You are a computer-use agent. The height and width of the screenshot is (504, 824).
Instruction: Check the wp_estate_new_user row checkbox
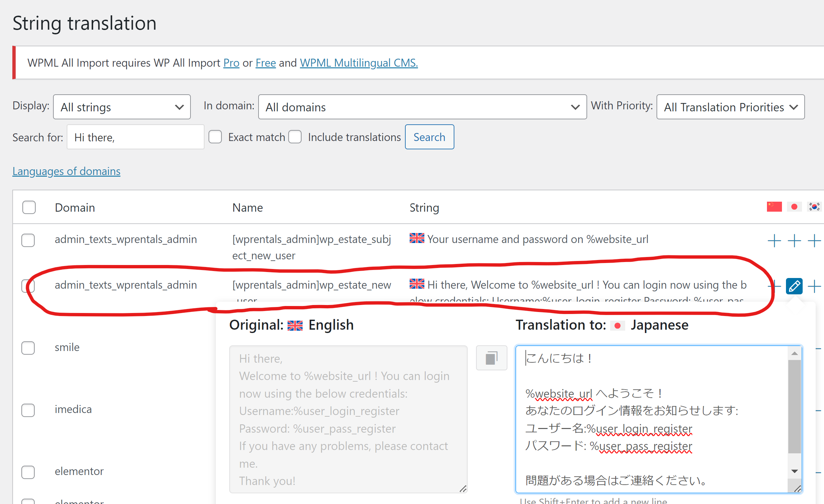pos(28,286)
